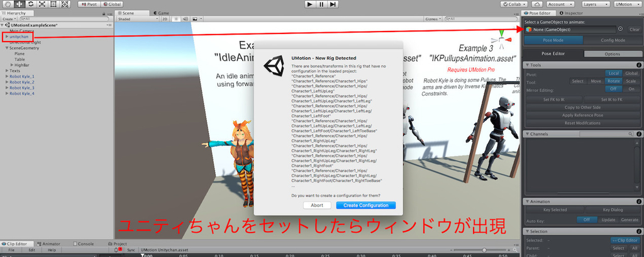This screenshot has width=644, height=257.
Task: Select the Hand tool in the toolbar
Action: (7, 4)
